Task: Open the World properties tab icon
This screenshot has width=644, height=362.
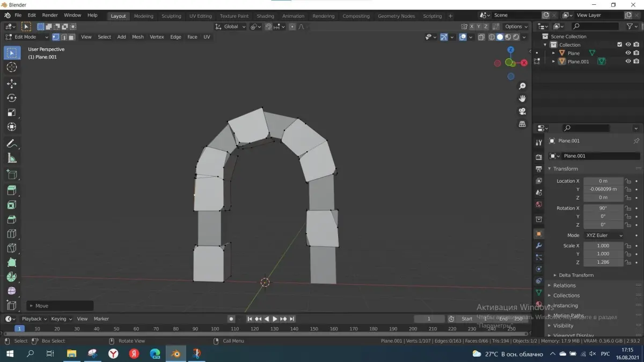Action: pos(539,204)
